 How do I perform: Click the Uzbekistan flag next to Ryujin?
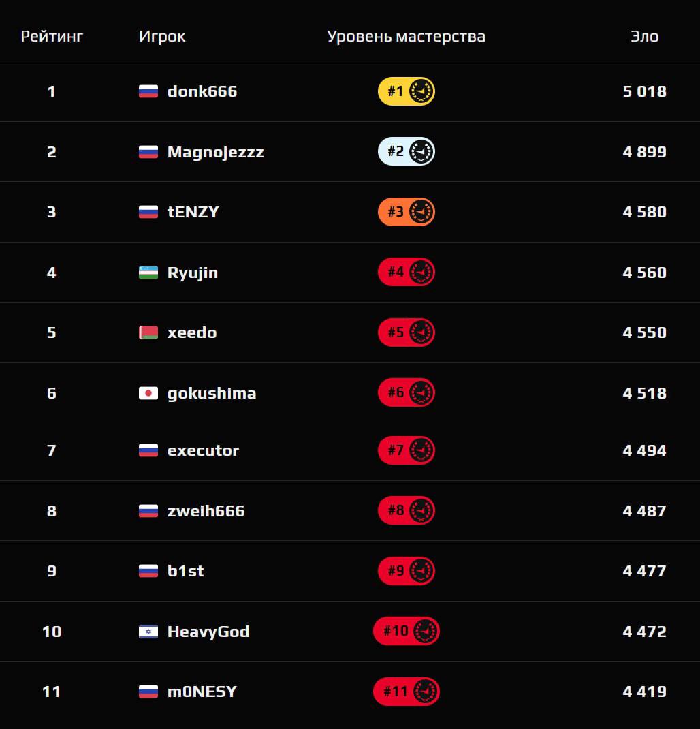point(148,273)
